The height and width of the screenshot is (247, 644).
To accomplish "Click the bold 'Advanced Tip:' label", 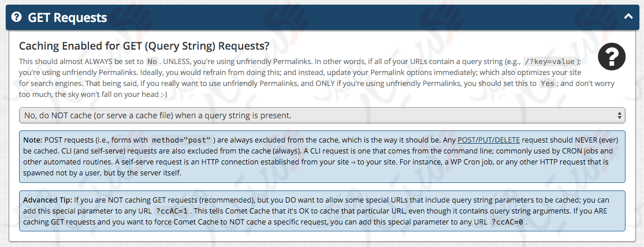I will pos(47,200).
